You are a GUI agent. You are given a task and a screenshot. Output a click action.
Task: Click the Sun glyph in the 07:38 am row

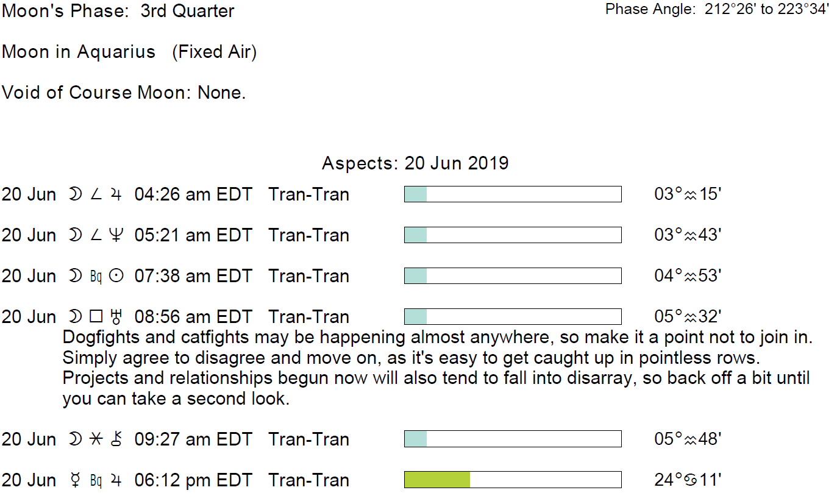[116, 277]
